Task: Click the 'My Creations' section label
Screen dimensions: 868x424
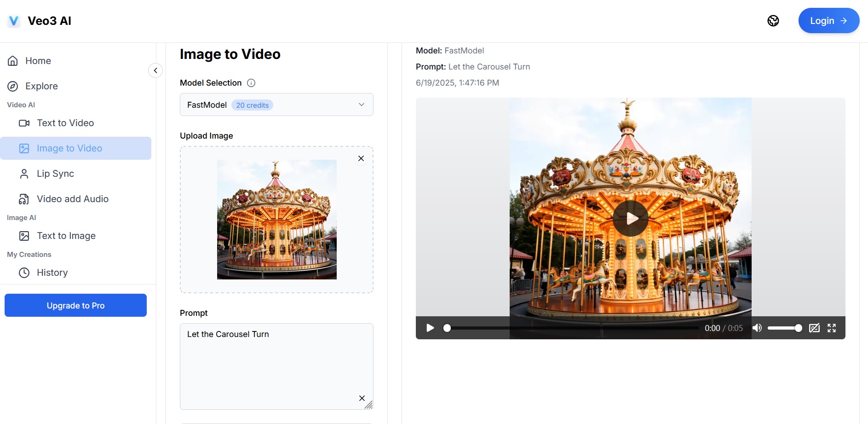Action: (29, 255)
